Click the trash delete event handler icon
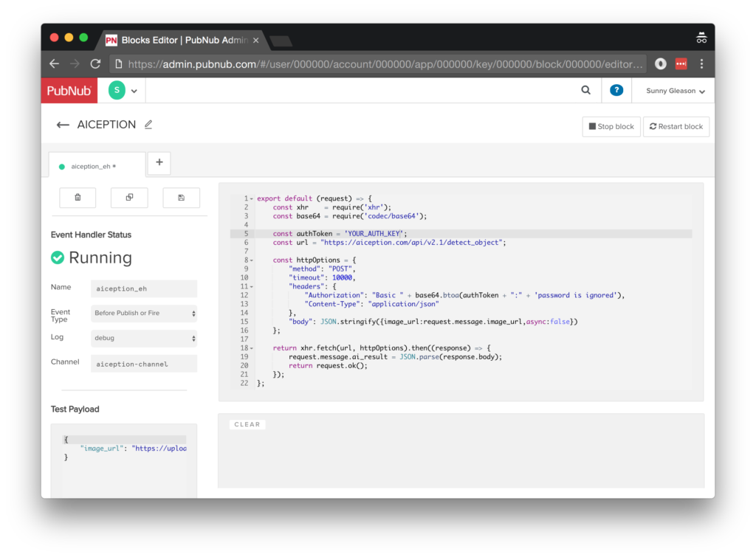Viewport: 756px width, 557px height. pos(78,198)
